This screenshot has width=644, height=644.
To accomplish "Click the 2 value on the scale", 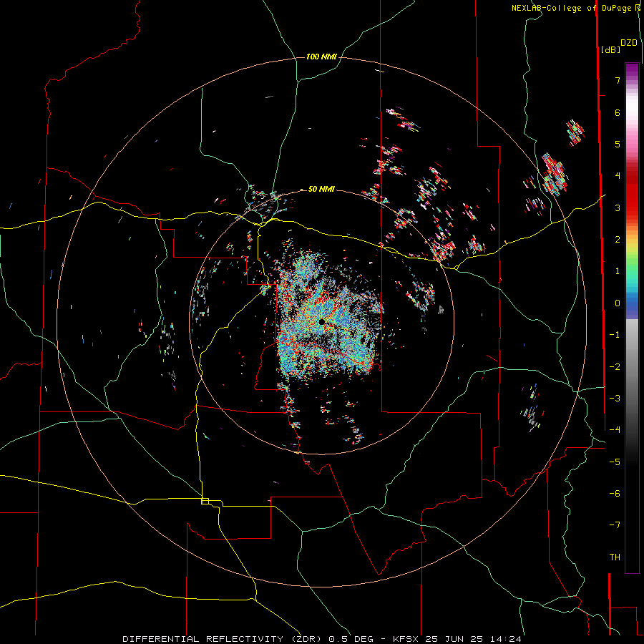I will (618, 240).
